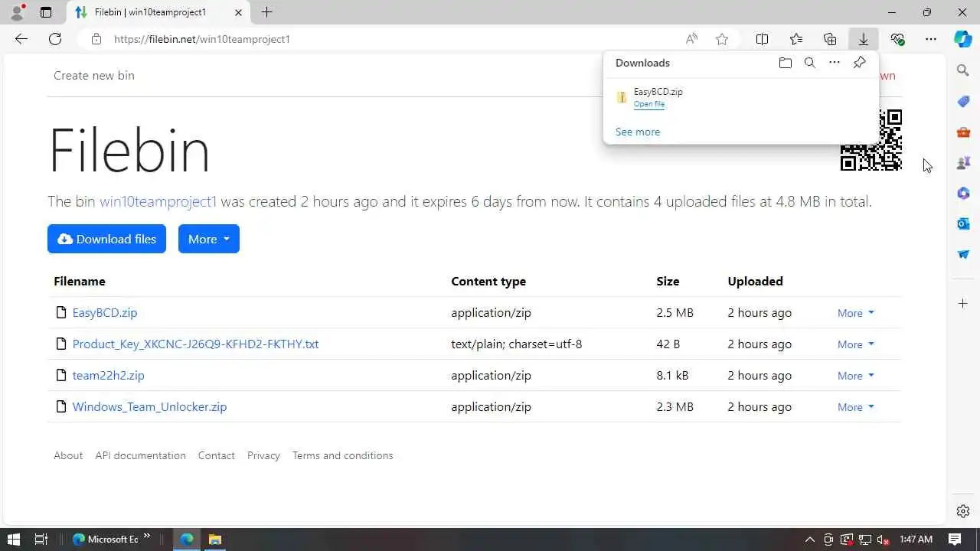
Task: Expand the blue More dropdown button
Action: pyautogui.click(x=209, y=239)
